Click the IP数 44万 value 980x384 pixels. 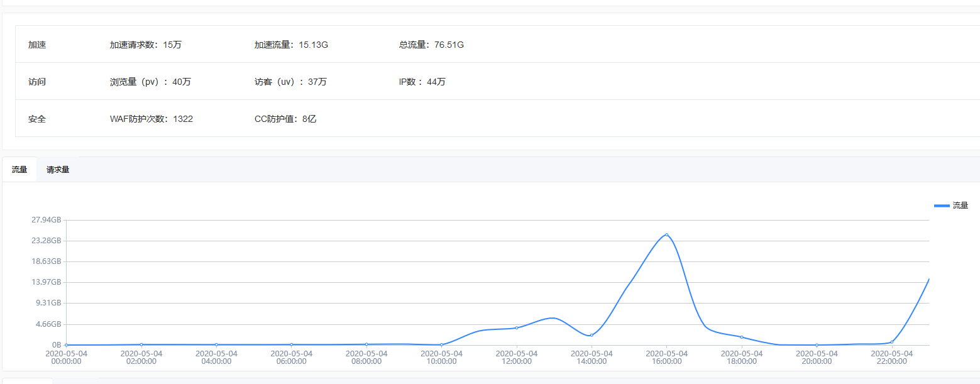point(422,82)
